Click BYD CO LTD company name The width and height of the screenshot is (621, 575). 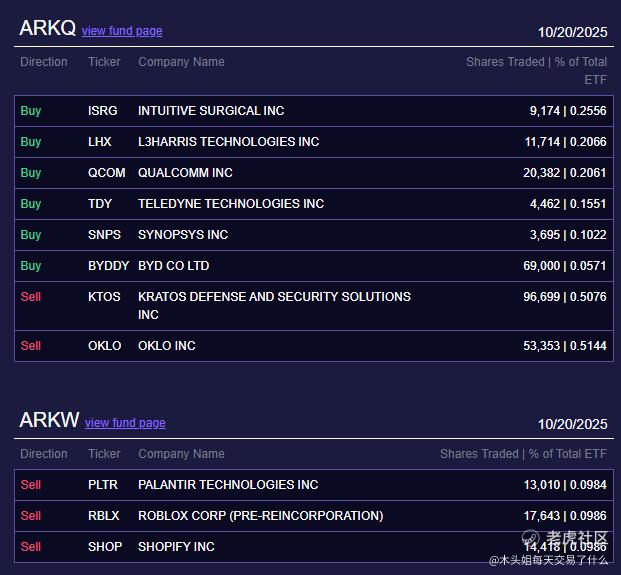point(173,266)
